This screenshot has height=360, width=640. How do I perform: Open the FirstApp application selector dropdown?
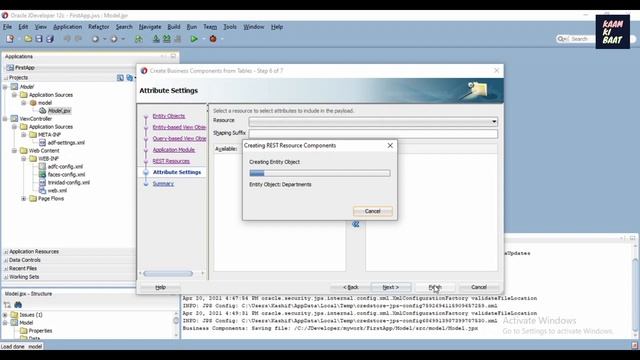point(69,67)
